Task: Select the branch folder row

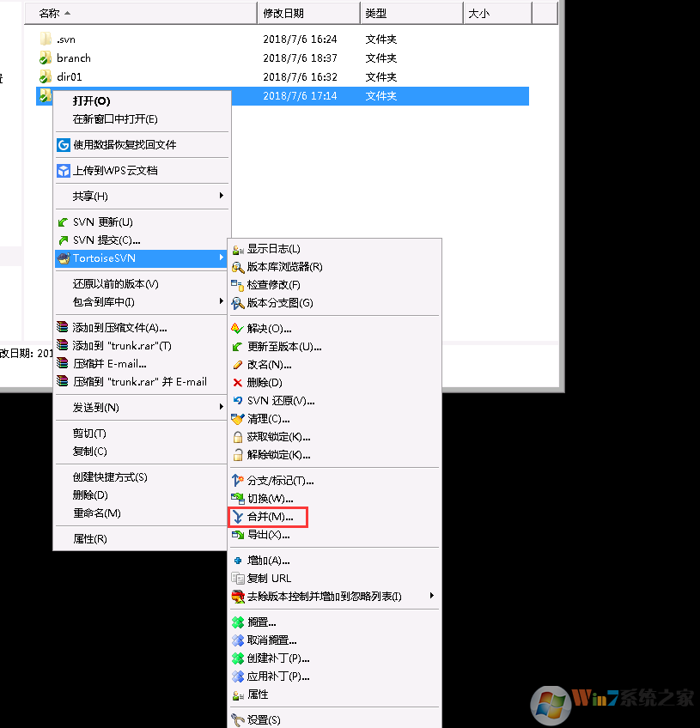Action: [283, 58]
